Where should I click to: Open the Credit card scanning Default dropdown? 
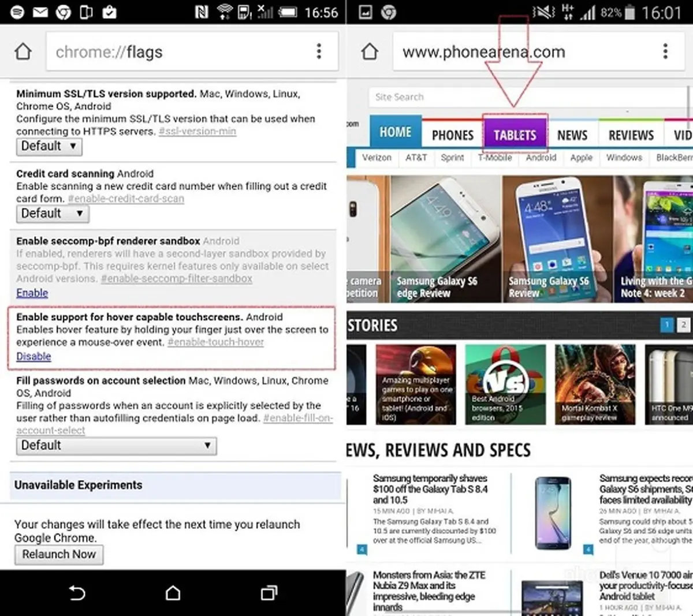tap(53, 214)
